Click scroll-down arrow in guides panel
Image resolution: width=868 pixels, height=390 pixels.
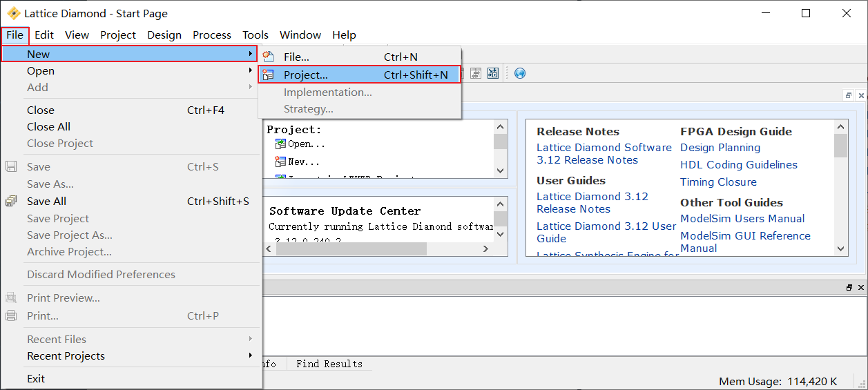(840, 249)
